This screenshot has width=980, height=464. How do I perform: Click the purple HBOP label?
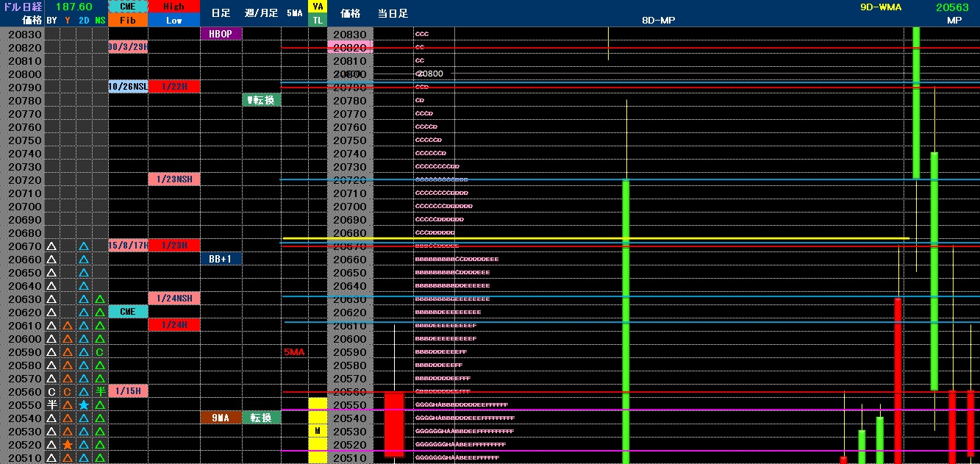point(221,34)
